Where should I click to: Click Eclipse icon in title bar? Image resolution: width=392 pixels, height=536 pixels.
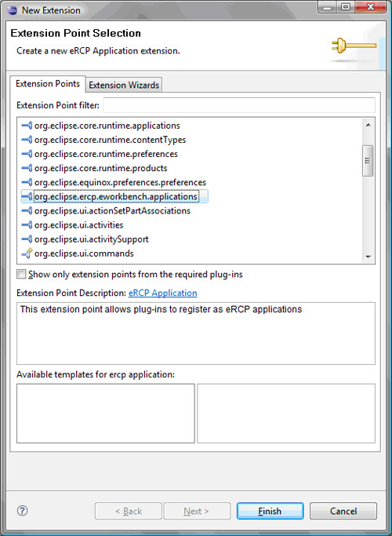12,10
